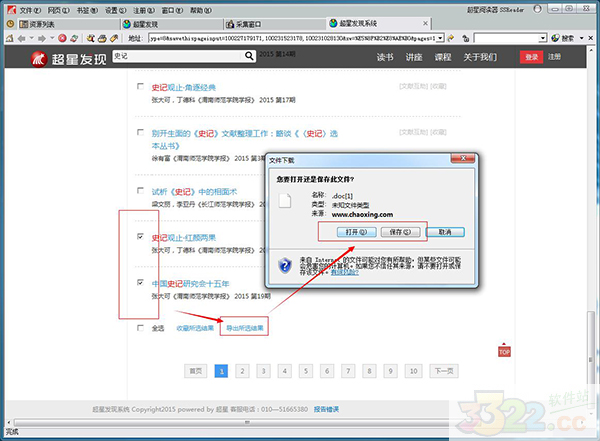Switch to the 采集窗口 tab
This screenshot has height=441, width=600.
275,24
